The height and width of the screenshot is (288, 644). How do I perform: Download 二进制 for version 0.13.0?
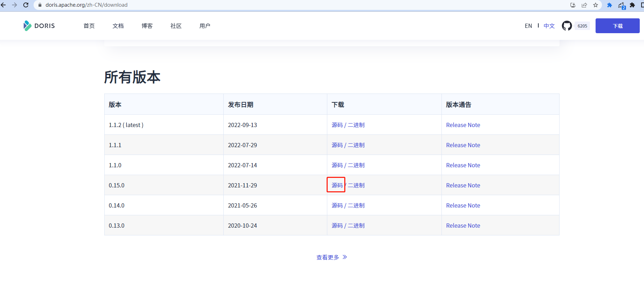(x=356, y=226)
